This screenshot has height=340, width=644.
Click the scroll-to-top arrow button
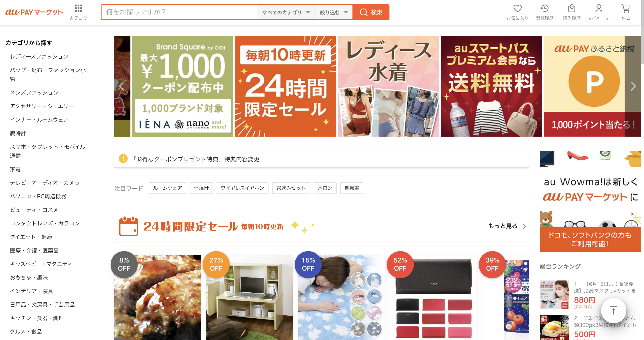[613, 310]
